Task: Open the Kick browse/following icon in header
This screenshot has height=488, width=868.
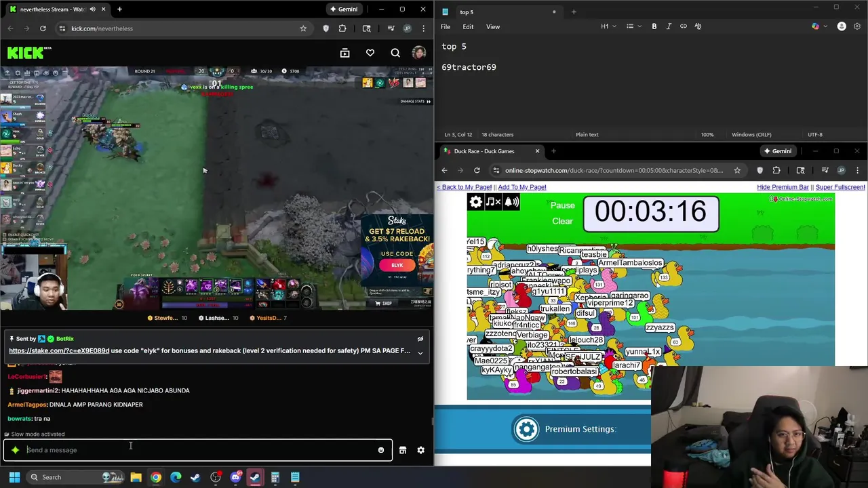Action: pyautogui.click(x=344, y=53)
